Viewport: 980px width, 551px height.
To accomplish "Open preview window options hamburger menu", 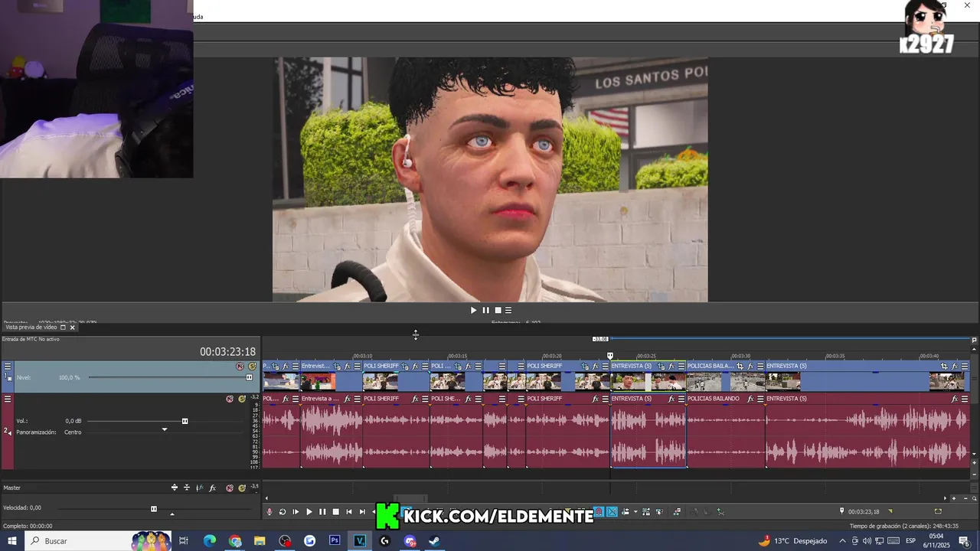I will pyautogui.click(x=508, y=311).
